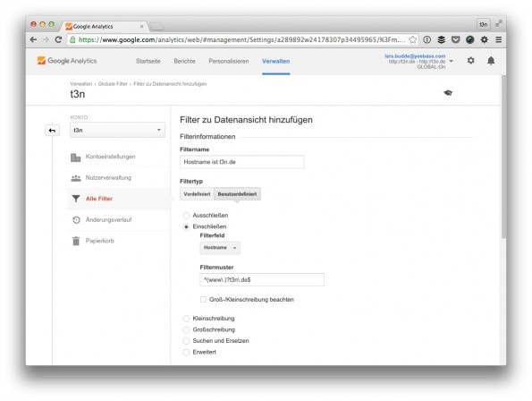The width and height of the screenshot is (532, 401).
Task: Open a new browser tab
Action: pos(156,27)
